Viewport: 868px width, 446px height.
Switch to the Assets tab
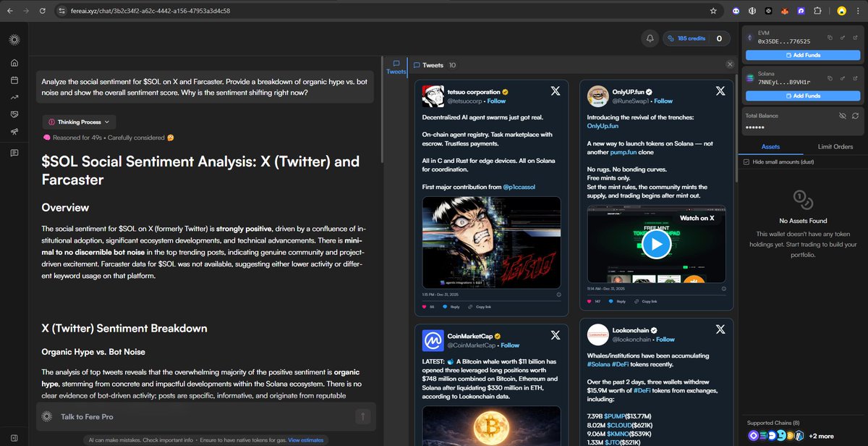(770, 147)
